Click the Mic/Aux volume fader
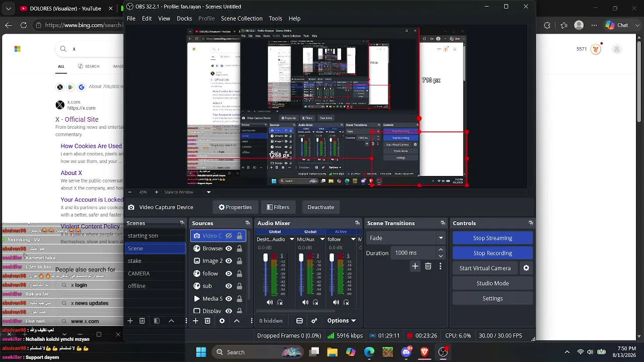The image size is (644, 362). (x=301, y=258)
